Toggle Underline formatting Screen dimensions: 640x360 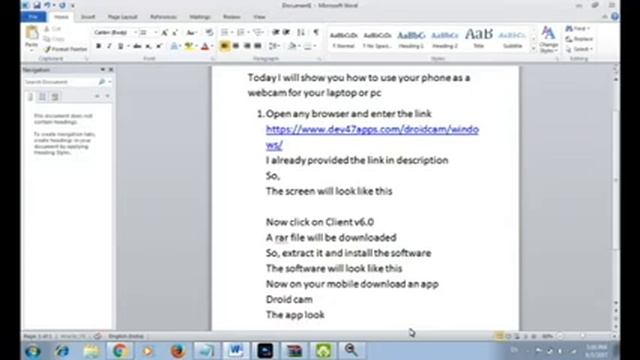click(120, 47)
